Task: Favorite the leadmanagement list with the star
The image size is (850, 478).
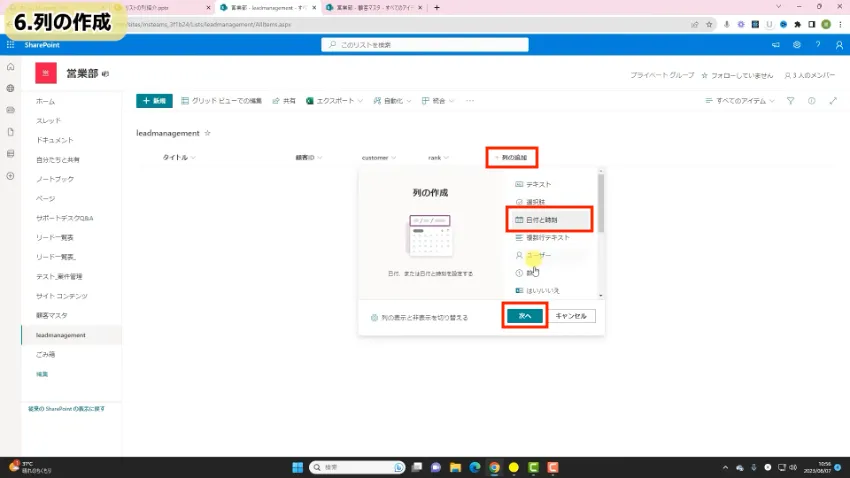Action: pos(208,133)
